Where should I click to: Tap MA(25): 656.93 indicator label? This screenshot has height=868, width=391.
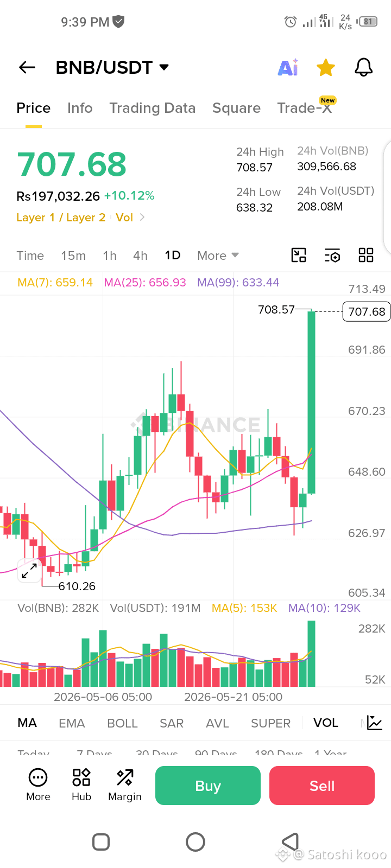(145, 283)
